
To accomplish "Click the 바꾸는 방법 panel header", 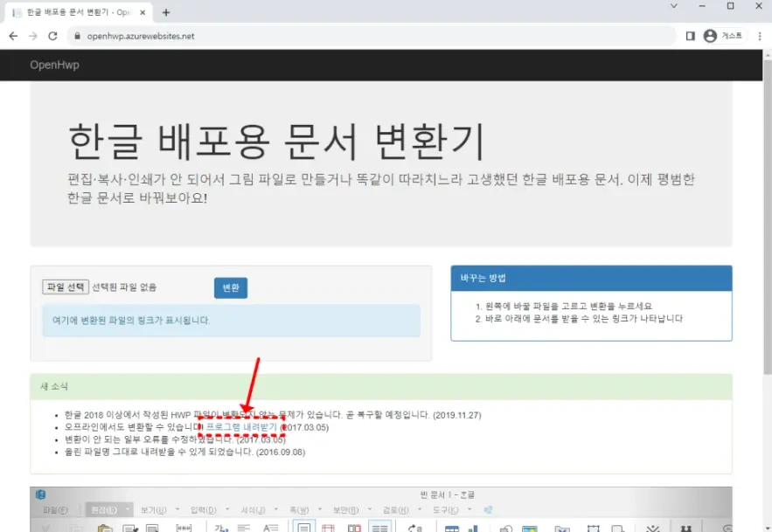I will pyautogui.click(x=591, y=278).
